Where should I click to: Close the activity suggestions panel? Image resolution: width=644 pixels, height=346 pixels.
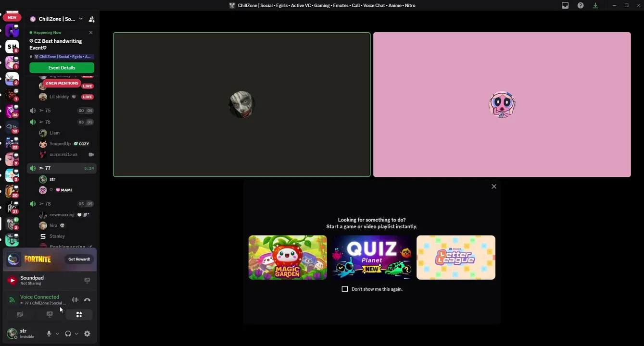click(x=494, y=186)
